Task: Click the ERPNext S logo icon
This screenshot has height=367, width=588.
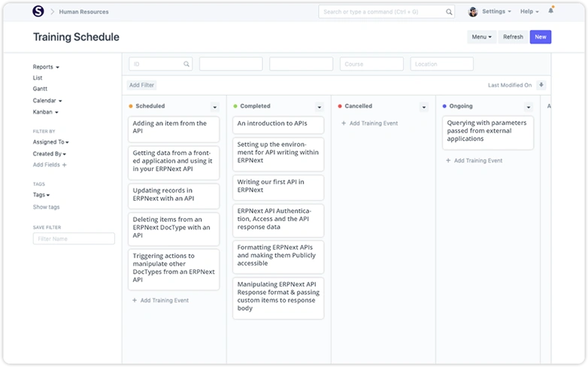Action: 39,12
